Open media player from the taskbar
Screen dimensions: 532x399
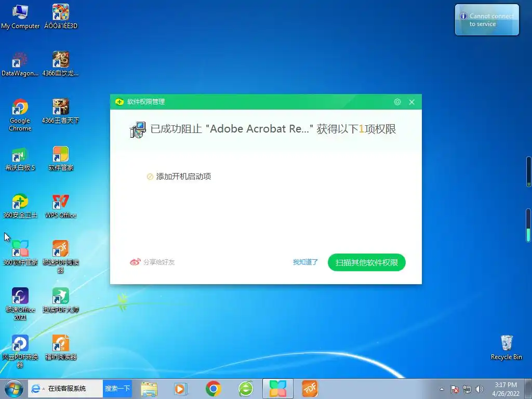(x=180, y=389)
